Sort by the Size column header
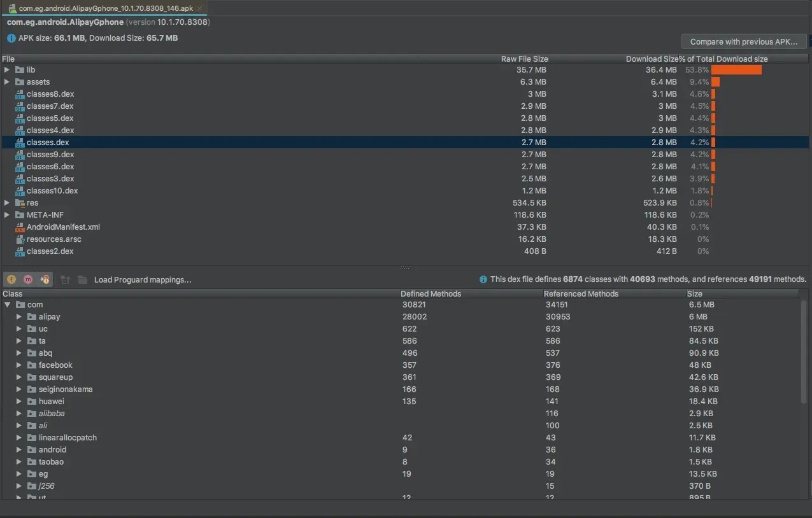This screenshot has height=518, width=812. (742, 293)
